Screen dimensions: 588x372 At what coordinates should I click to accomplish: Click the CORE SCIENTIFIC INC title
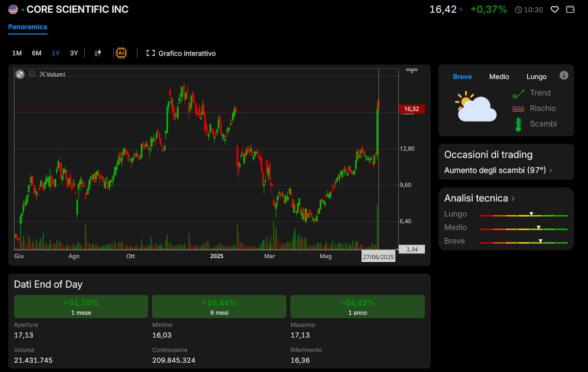(x=77, y=9)
